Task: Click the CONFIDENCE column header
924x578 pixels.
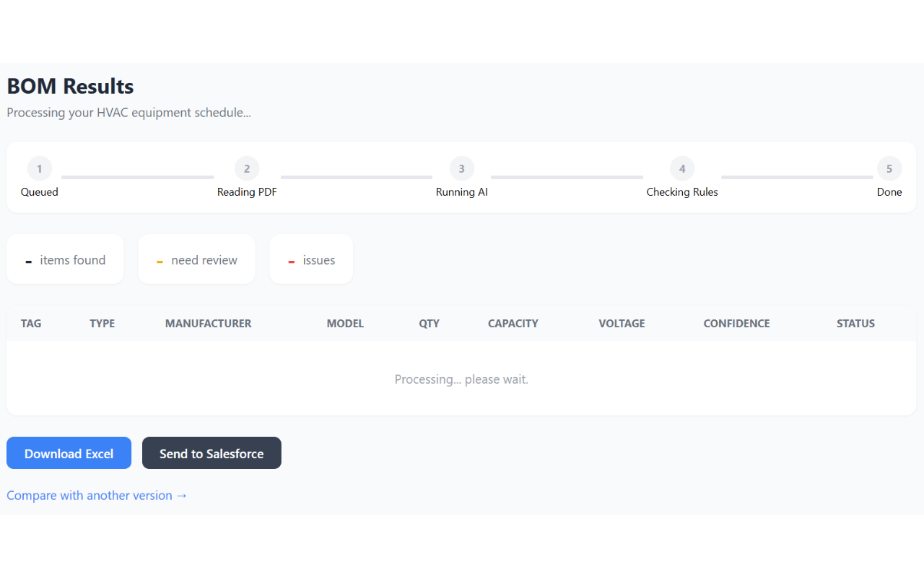Action: (x=736, y=324)
